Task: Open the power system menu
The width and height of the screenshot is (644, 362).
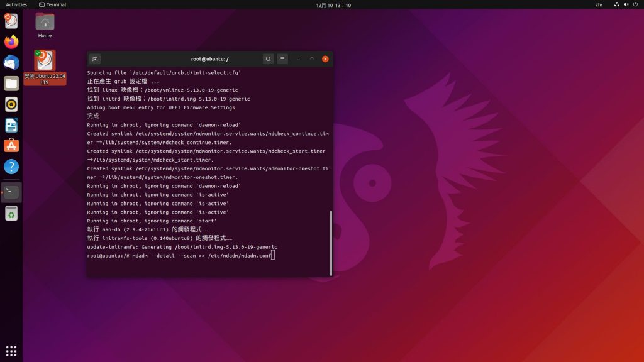Action: pos(635,4)
